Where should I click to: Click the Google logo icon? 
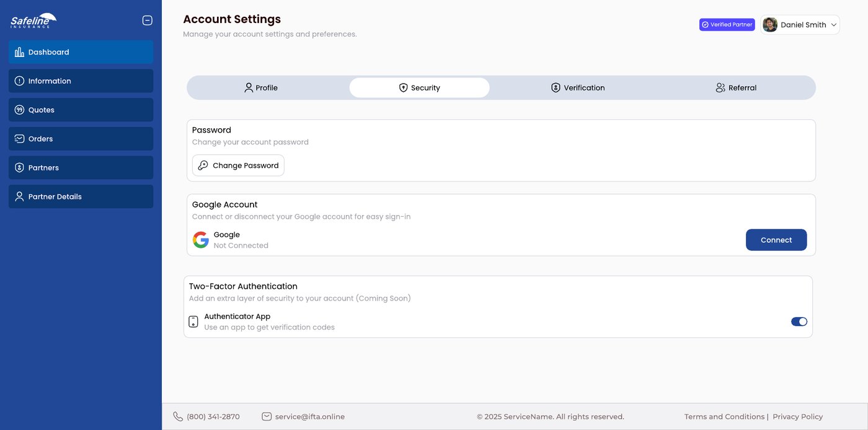pos(200,240)
